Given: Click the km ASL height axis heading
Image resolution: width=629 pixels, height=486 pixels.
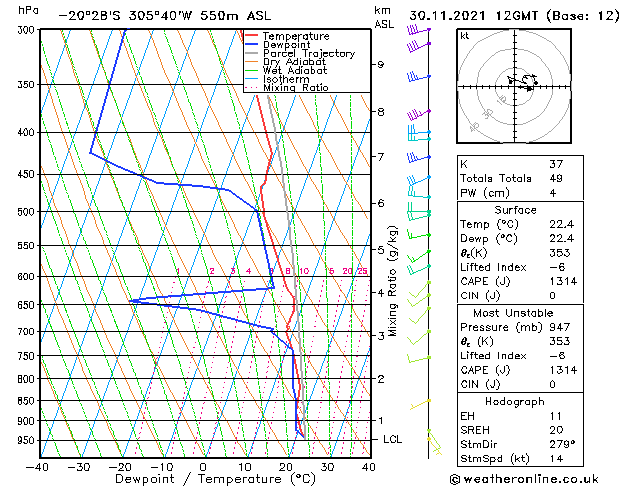Looking at the screenshot, I should click(384, 17).
